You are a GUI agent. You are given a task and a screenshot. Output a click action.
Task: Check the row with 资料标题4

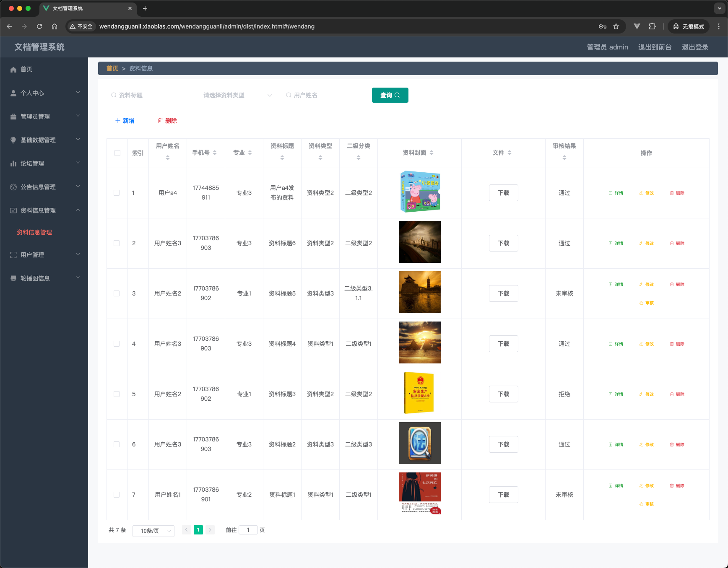[117, 344]
